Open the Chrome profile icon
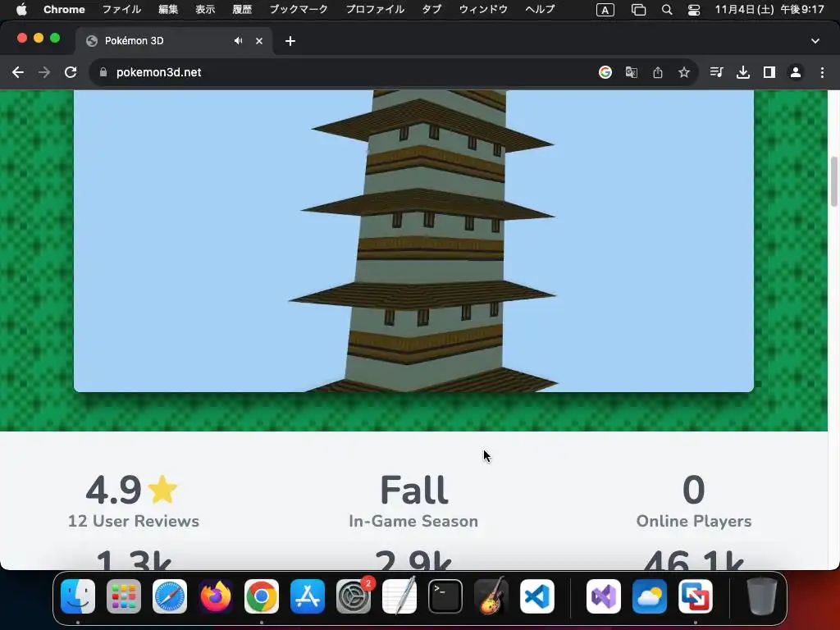The height and width of the screenshot is (630, 840). pos(796,72)
